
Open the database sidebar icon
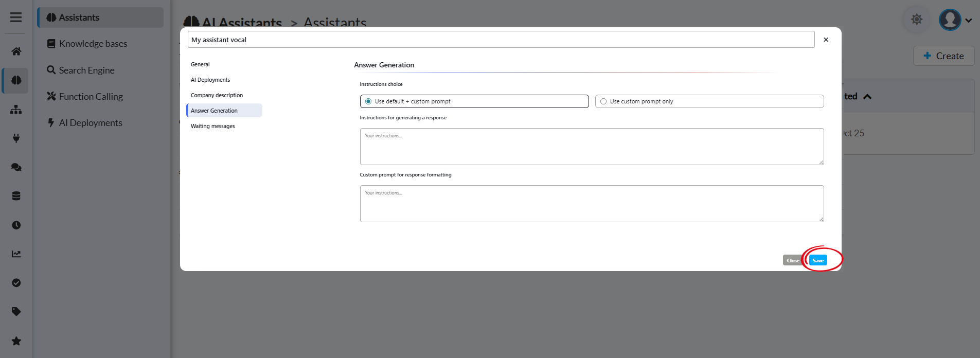click(16, 196)
